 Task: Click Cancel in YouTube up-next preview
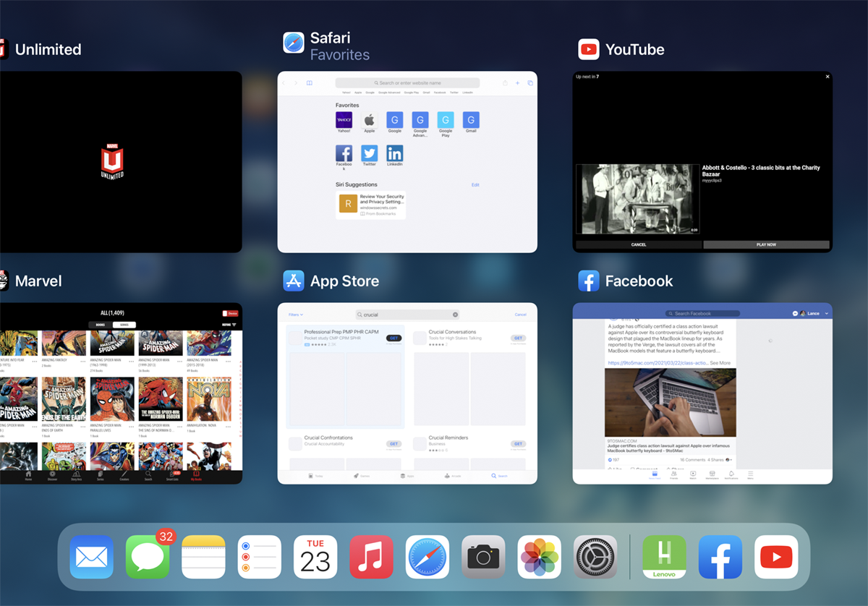tap(639, 244)
